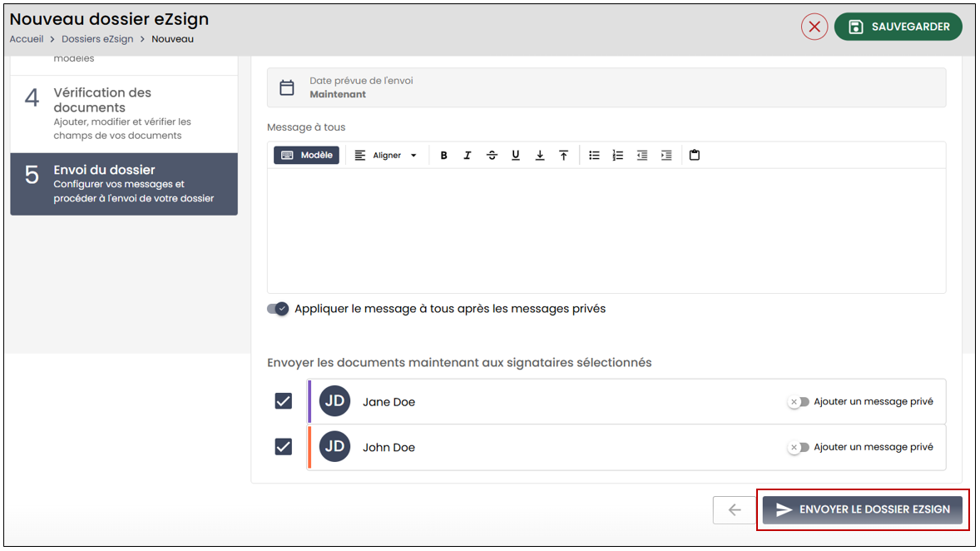This screenshot has width=980, height=551.
Task: Uncheck the John Doe signer checkbox
Action: 284,447
